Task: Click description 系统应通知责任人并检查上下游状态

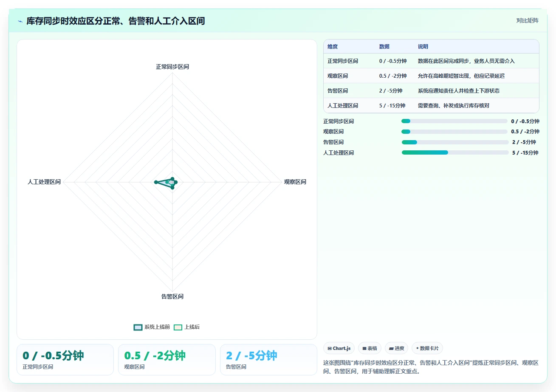Action: [x=459, y=91]
